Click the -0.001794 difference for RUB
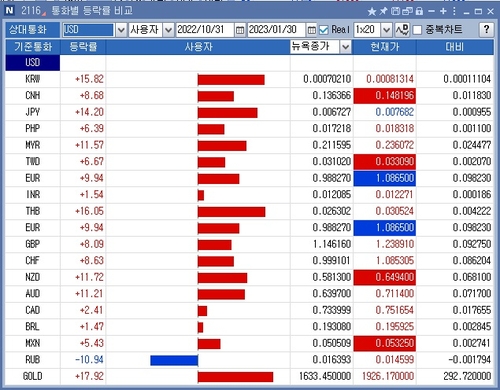 pos(469,360)
